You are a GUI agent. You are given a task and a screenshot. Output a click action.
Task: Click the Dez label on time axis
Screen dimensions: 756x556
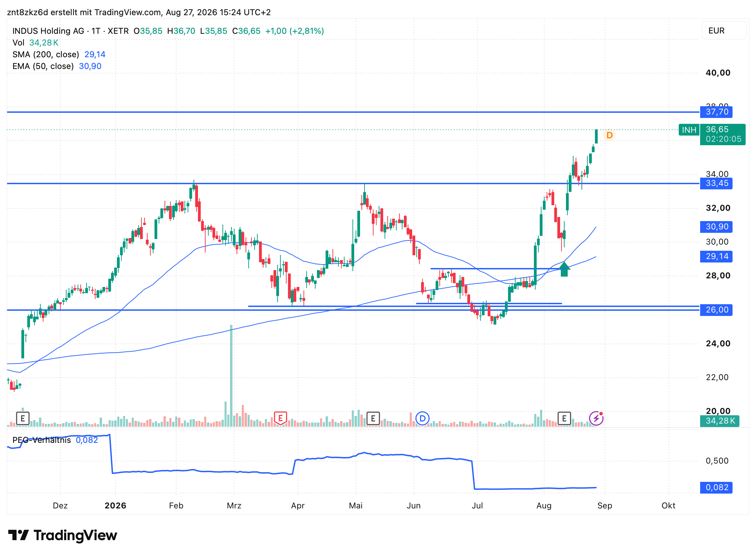(60, 506)
